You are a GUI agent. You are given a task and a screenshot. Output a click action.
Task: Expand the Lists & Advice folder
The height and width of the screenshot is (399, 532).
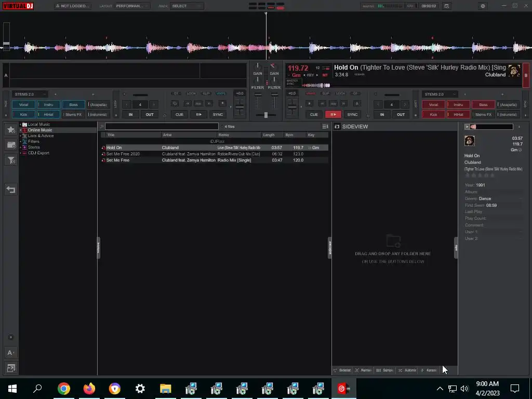[20, 136]
